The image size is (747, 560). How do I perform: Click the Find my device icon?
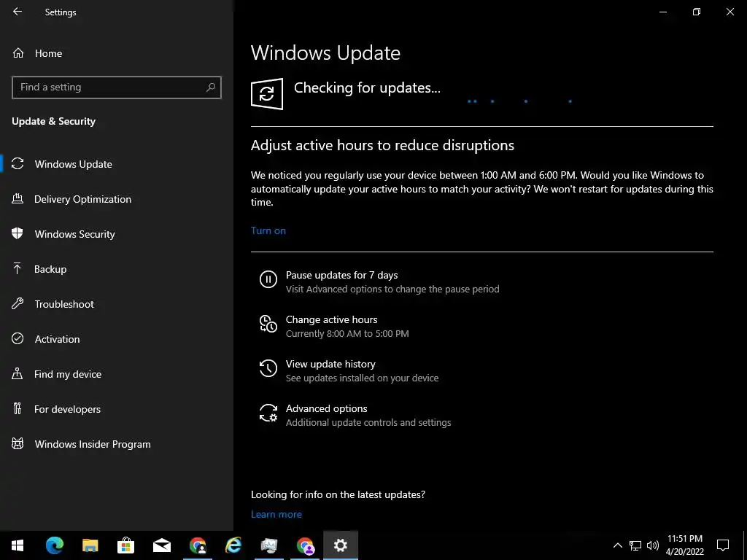pyautogui.click(x=18, y=373)
